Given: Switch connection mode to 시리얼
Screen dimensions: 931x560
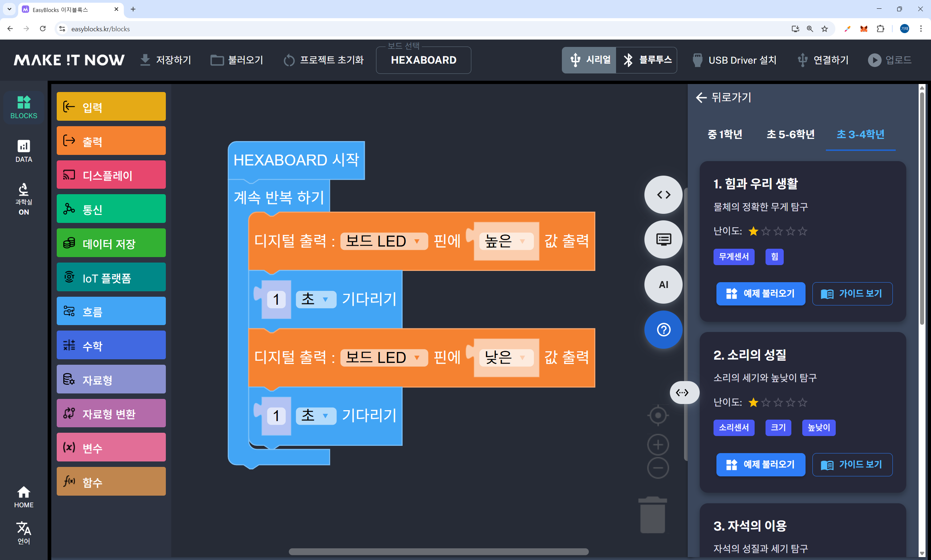Looking at the screenshot, I should pos(590,60).
